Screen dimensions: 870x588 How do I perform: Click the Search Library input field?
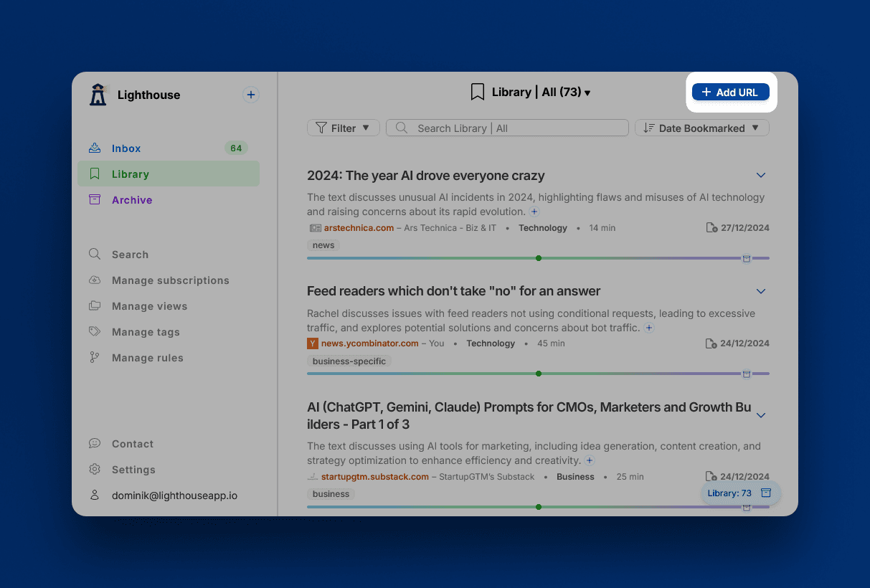pyautogui.click(x=516, y=128)
